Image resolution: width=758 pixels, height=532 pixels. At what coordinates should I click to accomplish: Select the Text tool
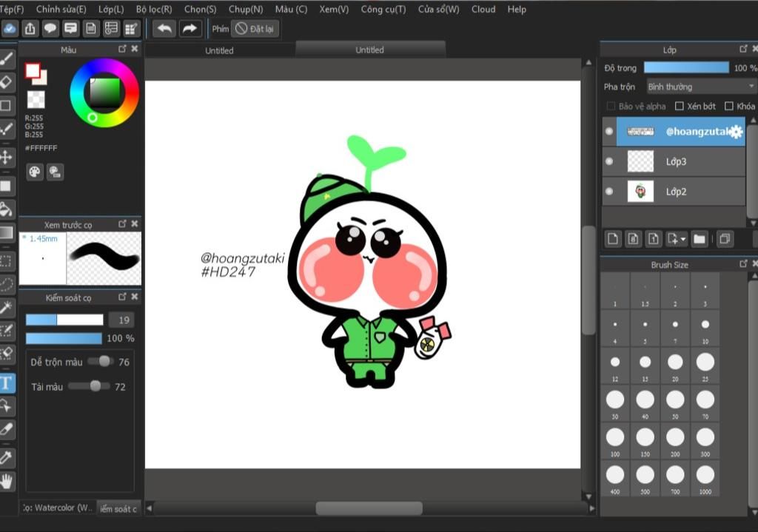[6, 383]
